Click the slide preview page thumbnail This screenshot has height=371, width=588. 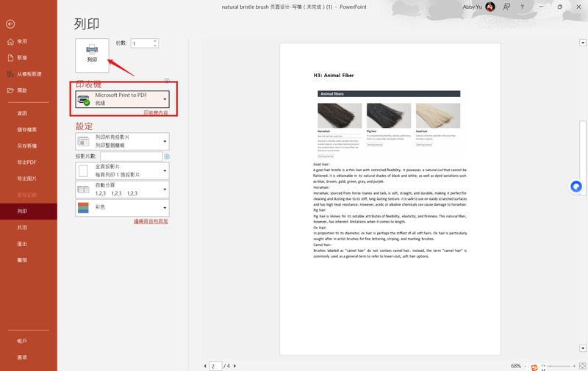[x=390, y=199]
